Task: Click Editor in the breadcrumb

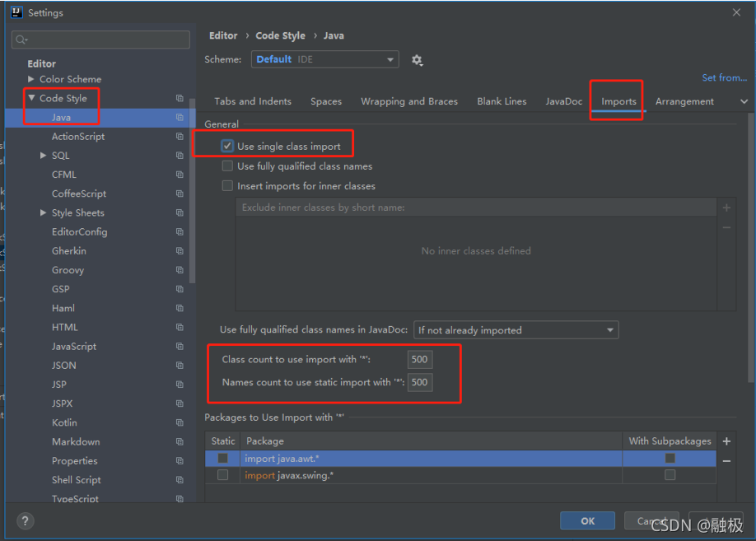Action: [x=223, y=35]
